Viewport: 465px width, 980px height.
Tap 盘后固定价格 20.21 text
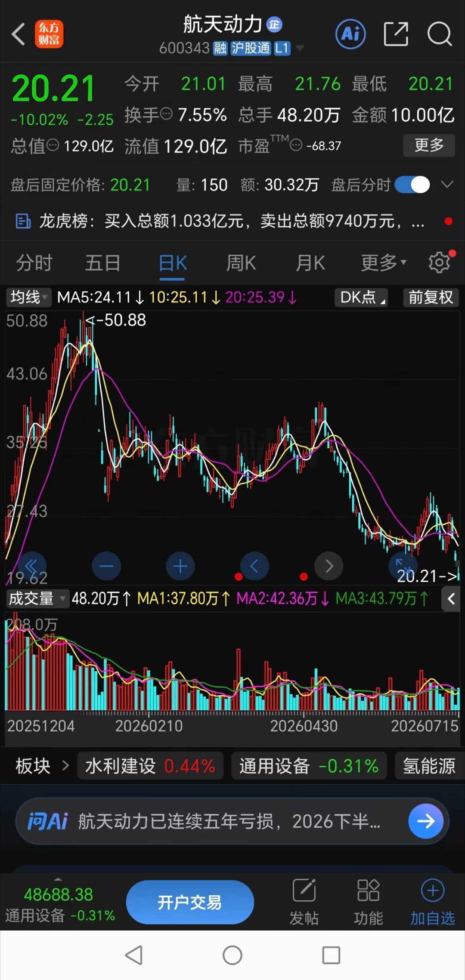coord(80,185)
